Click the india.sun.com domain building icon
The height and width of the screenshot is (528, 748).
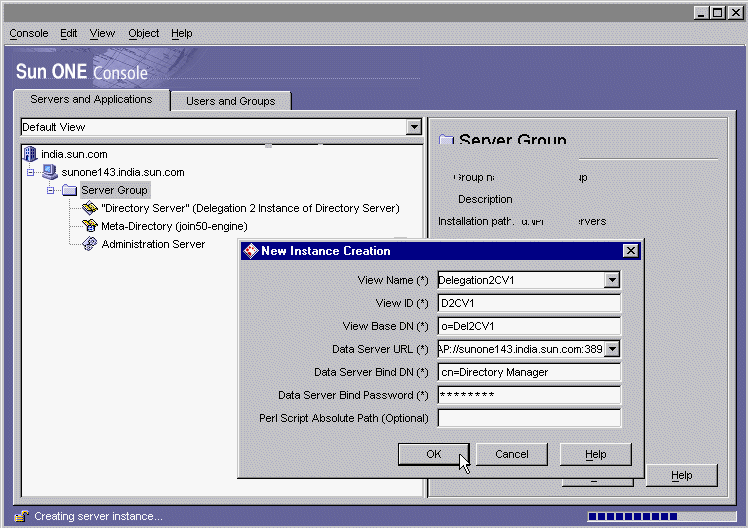tap(30, 154)
